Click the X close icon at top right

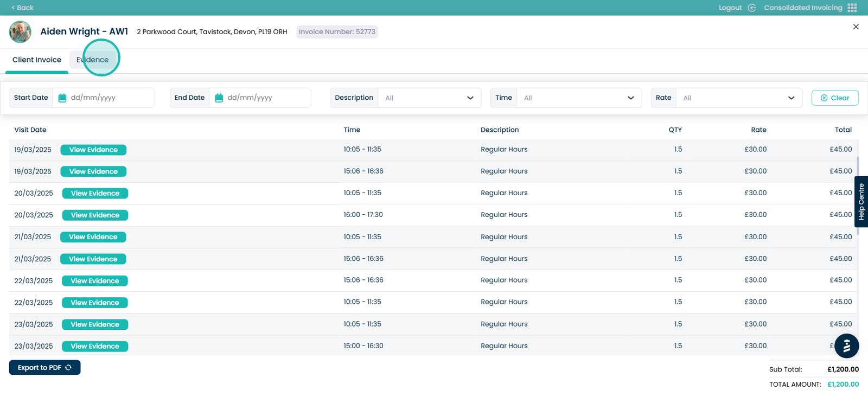click(x=856, y=27)
